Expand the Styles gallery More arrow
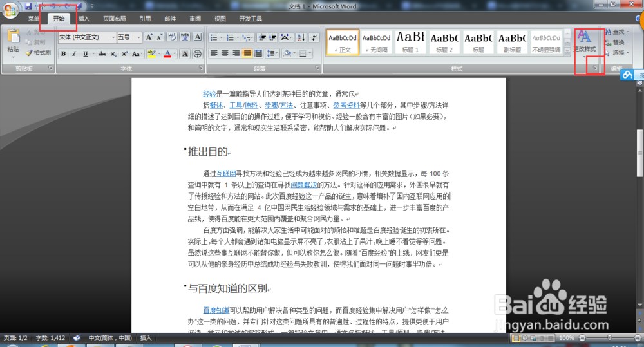This screenshot has height=347, width=644. coord(567,51)
